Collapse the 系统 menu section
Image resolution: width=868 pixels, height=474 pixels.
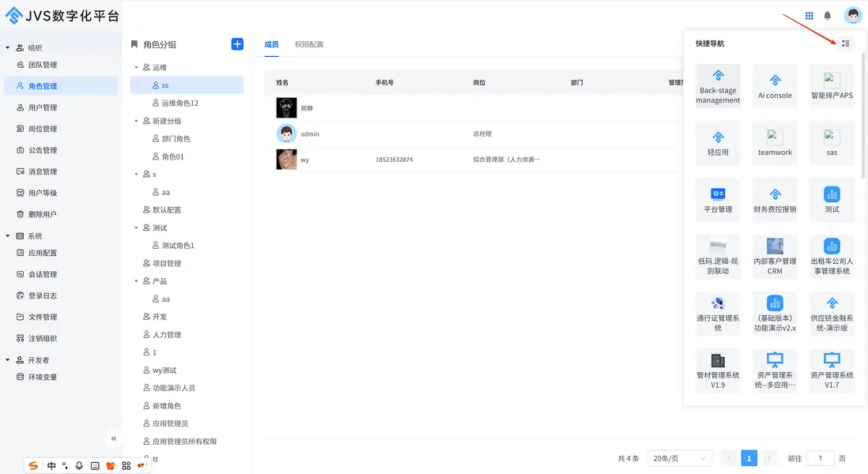pos(8,235)
